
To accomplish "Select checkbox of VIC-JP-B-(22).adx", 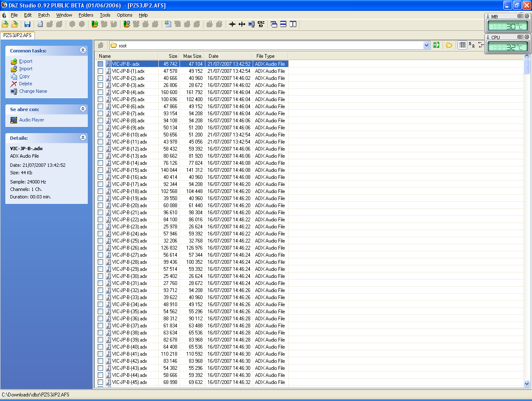I will [101, 220].
